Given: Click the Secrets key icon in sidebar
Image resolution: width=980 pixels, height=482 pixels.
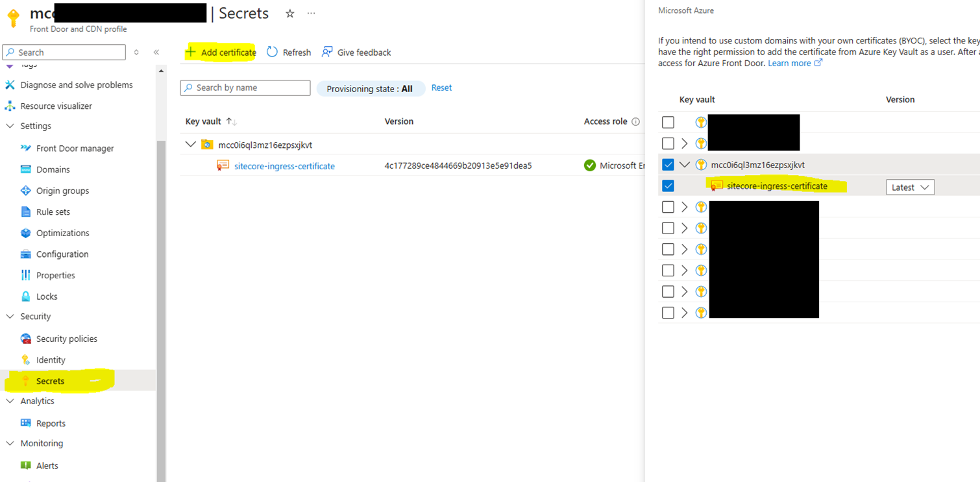Looking at the screenshot, I should pyautogui.click(x=26, y=381).
